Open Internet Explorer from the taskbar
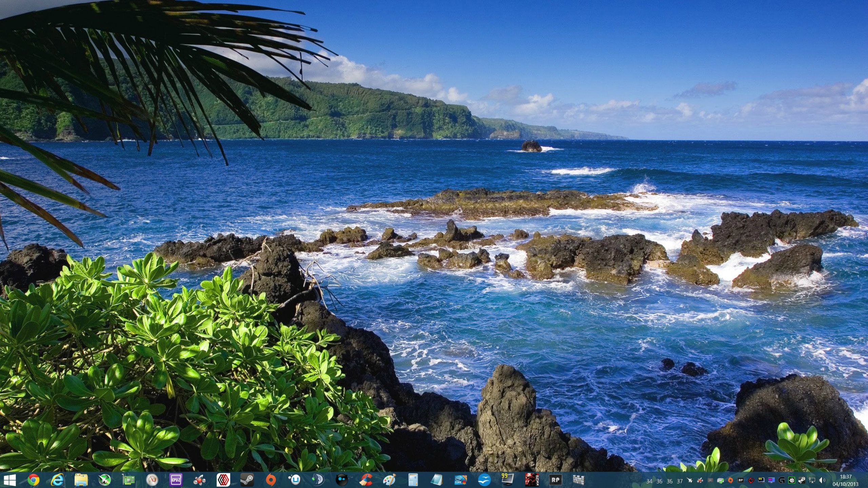 57,480
